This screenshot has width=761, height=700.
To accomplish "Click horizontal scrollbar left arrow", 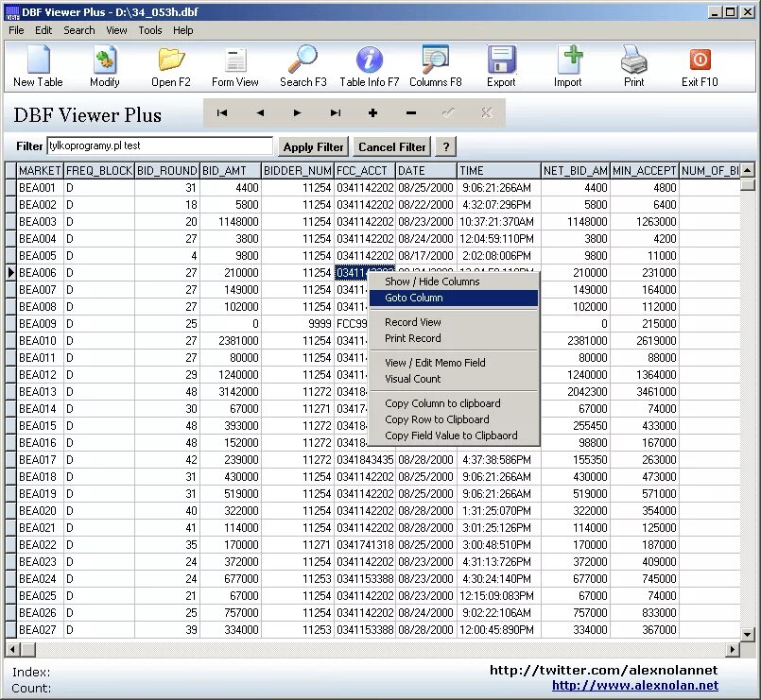I will (x=13, y=649).
